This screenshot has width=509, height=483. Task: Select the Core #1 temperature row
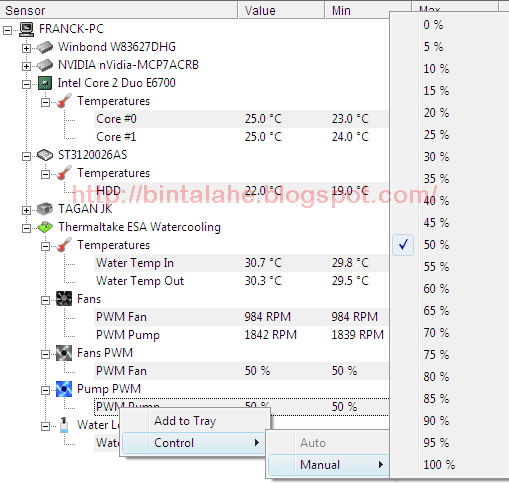pyautogui.click(x=241, y=137)
